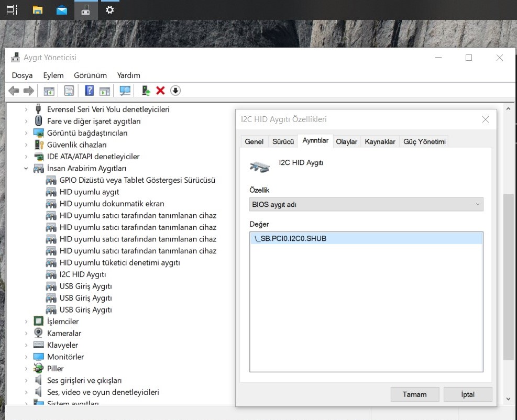Click the Update driver toolbar icon
Screen dimensions: 517x420
click(x=146, y=91)
